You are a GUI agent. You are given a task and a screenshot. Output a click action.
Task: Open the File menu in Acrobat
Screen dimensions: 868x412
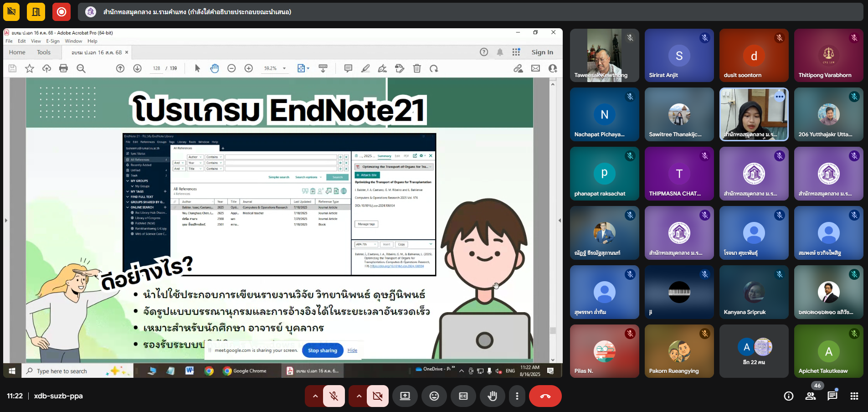point(9,41)
